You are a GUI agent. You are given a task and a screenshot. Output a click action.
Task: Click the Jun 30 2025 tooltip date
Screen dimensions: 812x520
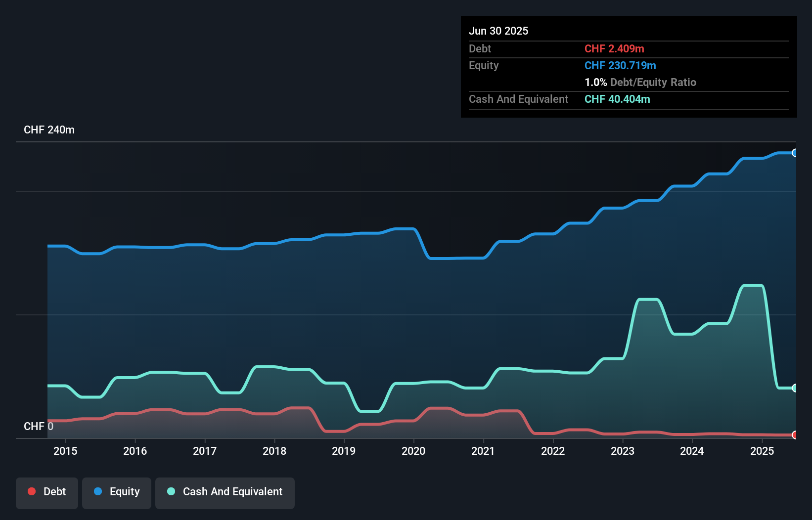(498, 31)
